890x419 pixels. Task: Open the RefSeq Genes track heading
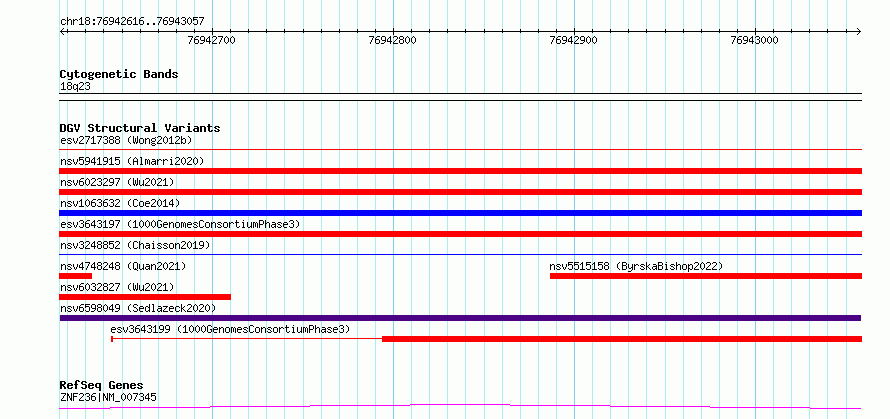tap(102, 386)
